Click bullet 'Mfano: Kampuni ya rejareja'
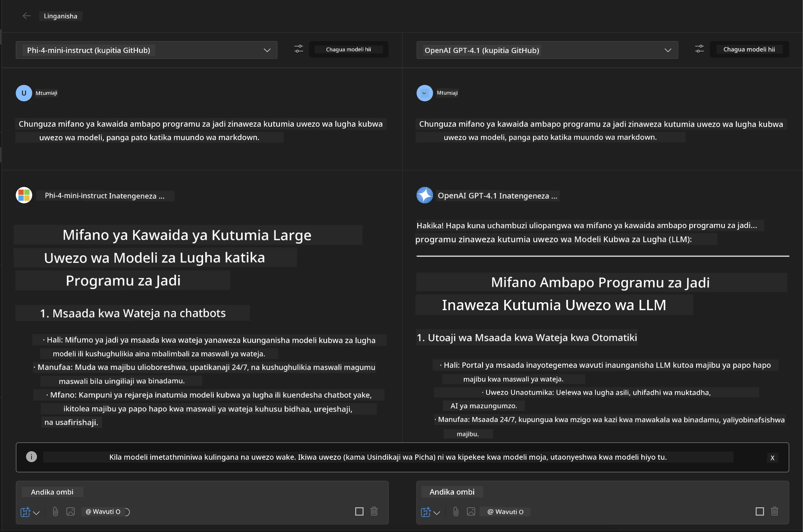The width and height of the screenshot is (803, 532). coord(209,395)
